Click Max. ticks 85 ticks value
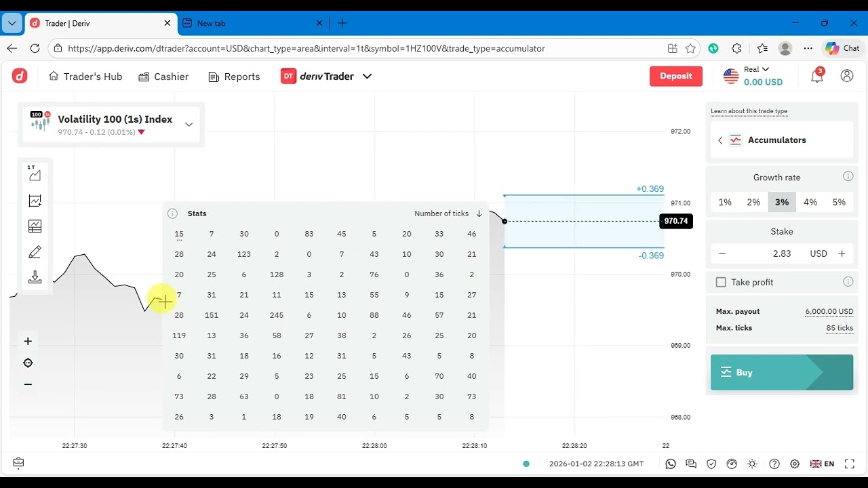The height and width of the screenshot is (488, 868). tap(840, 328)
